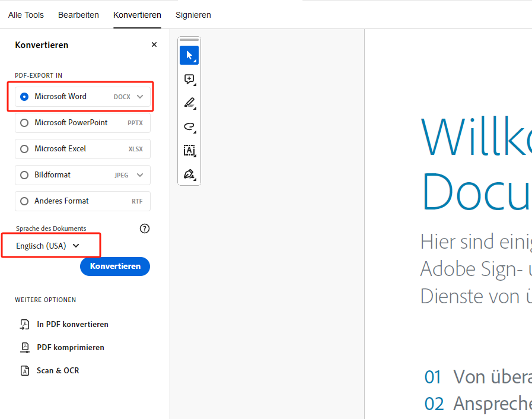
Task: Select the arrow selection tool
Action: [x=189, y=55]
